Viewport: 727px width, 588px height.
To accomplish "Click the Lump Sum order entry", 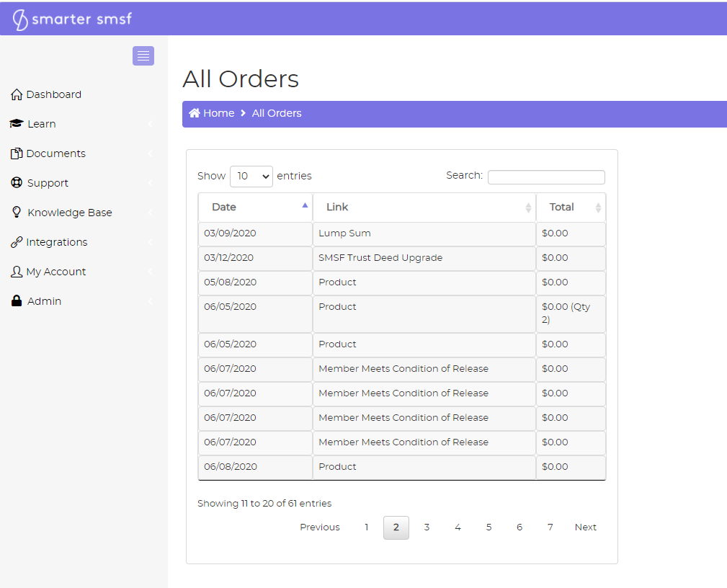I will click(344, 233).
